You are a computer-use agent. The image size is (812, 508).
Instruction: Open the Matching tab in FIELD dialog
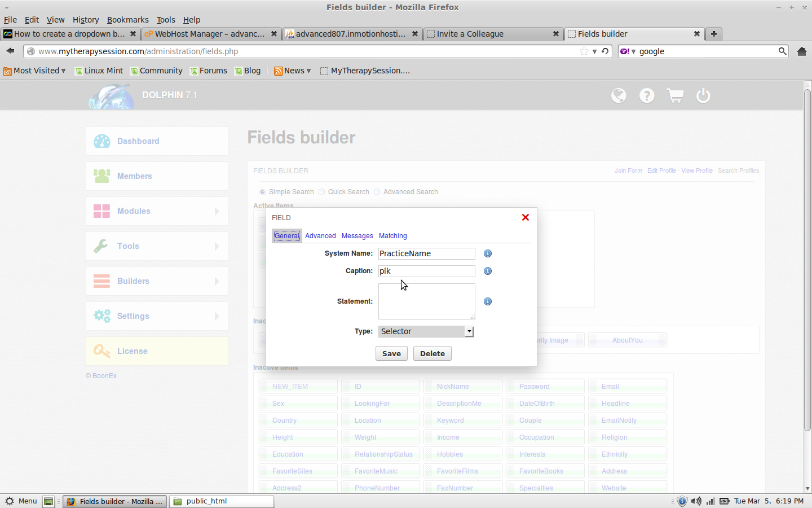coord(392,236)
